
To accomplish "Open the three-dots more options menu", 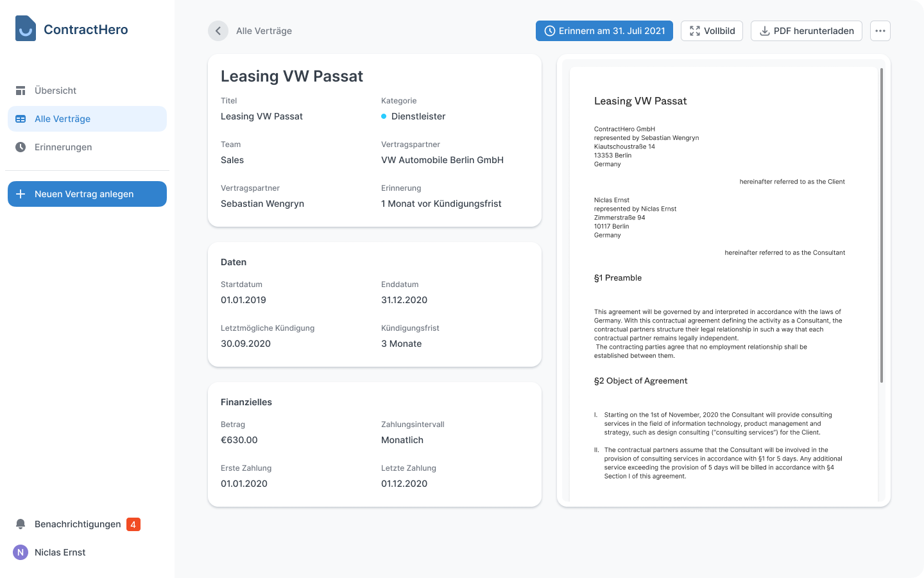I will click(x=880, y=31).
